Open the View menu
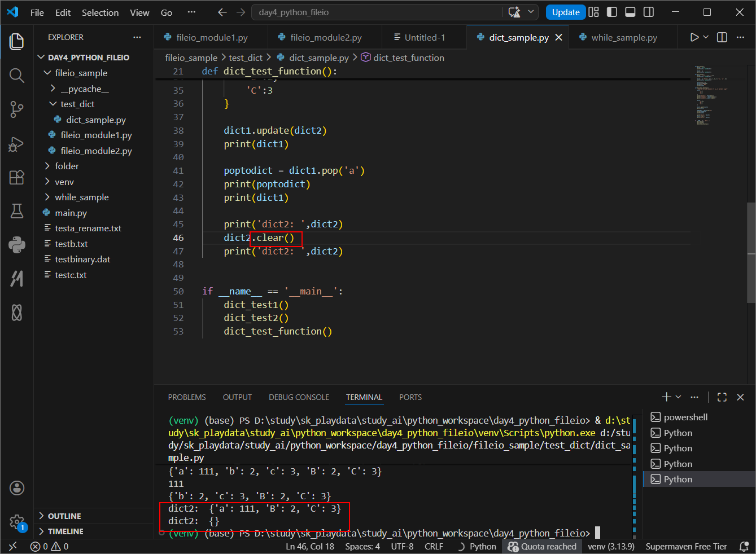 pos(140,12)
